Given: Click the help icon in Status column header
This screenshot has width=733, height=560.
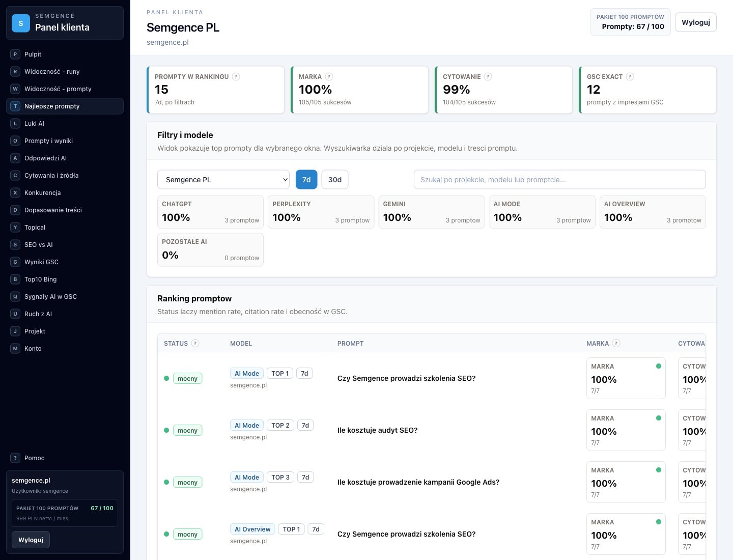Looking at the screenshot, I should click(195, 343).
